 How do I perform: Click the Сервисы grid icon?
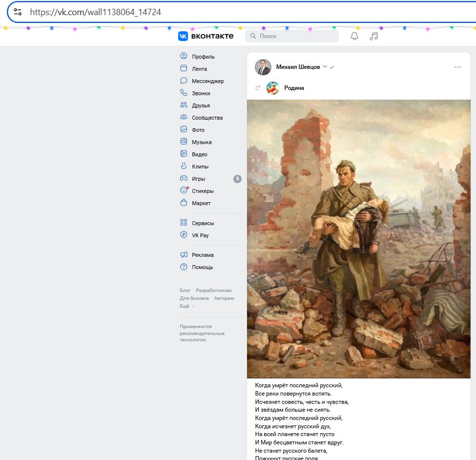click(x=184, y=223)
